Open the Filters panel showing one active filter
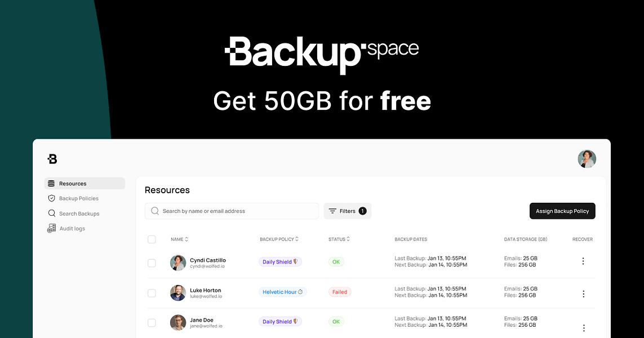 pos(347,211)
